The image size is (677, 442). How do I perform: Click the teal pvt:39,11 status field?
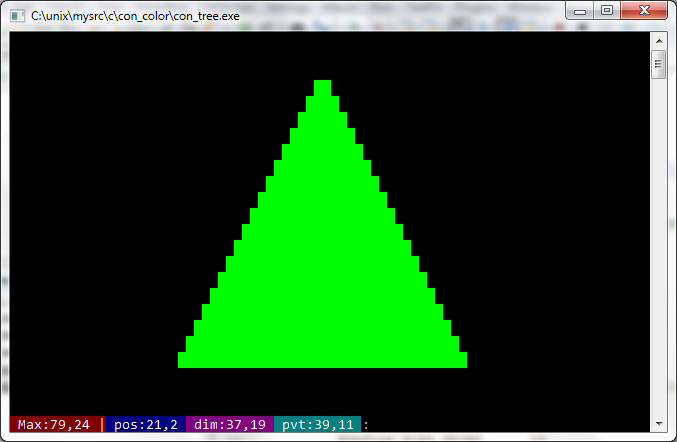coord(317,424)
